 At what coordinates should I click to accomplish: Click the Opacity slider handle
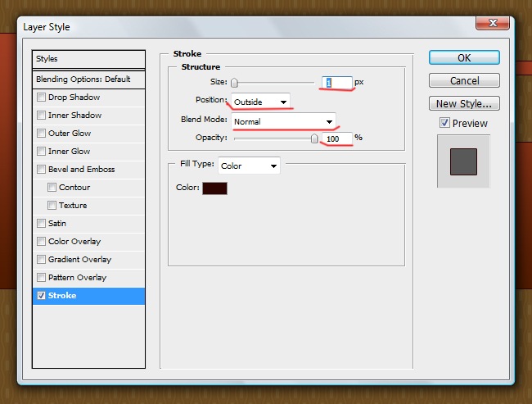(314, 138)
